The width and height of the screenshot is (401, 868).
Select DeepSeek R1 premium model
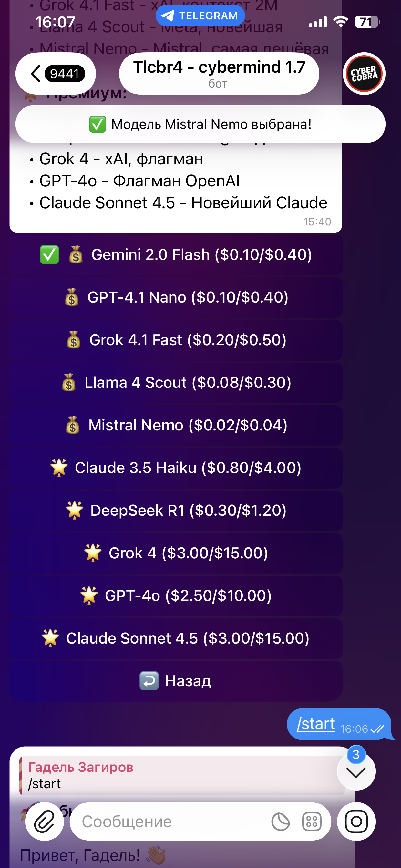point(176,511)
